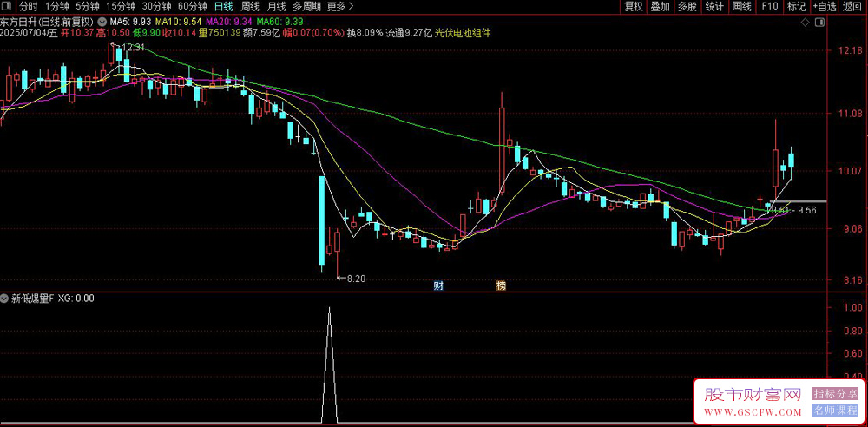The image size is (868, 427).
Task: Open the 复权 adjustment menu
Action: (634, 7)
